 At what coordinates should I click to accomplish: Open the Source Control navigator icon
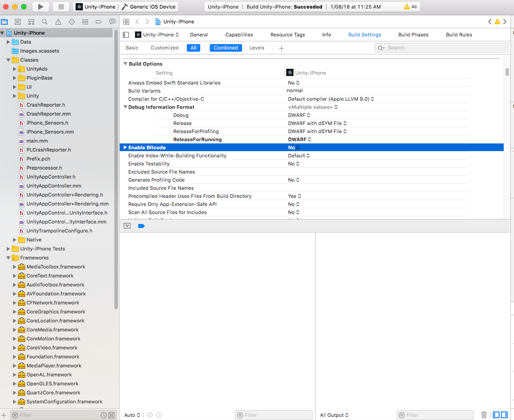coord(18,22)
